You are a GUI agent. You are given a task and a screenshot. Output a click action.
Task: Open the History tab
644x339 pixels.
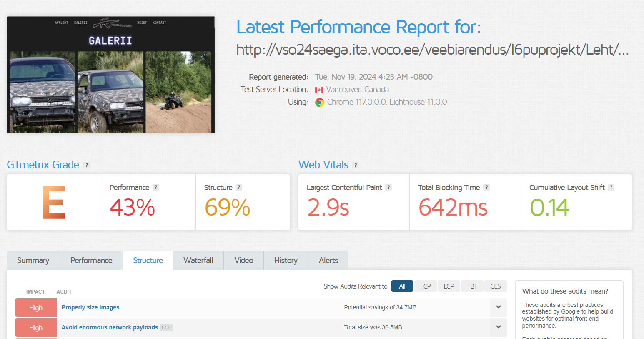[286, 261]
